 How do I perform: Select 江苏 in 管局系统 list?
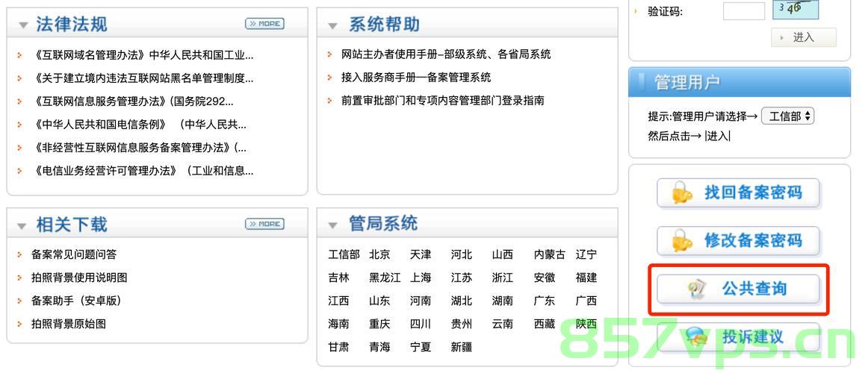click(x=462, y=278)
